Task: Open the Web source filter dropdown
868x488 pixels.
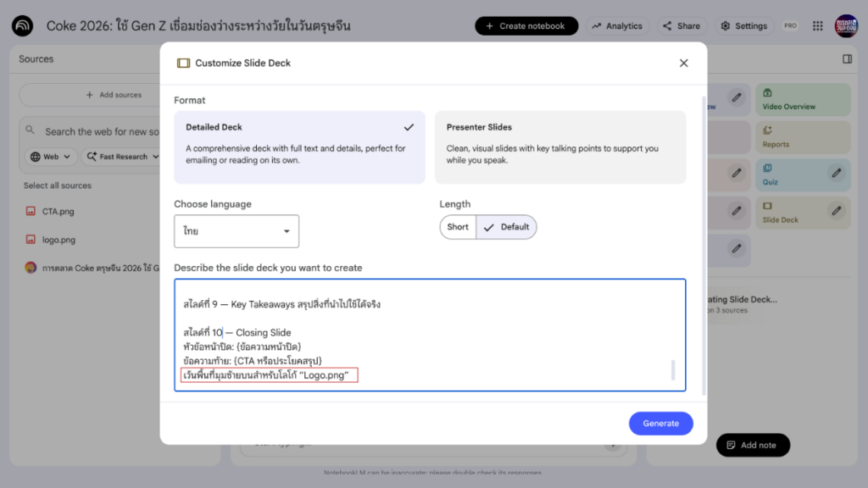Action: 48,157
